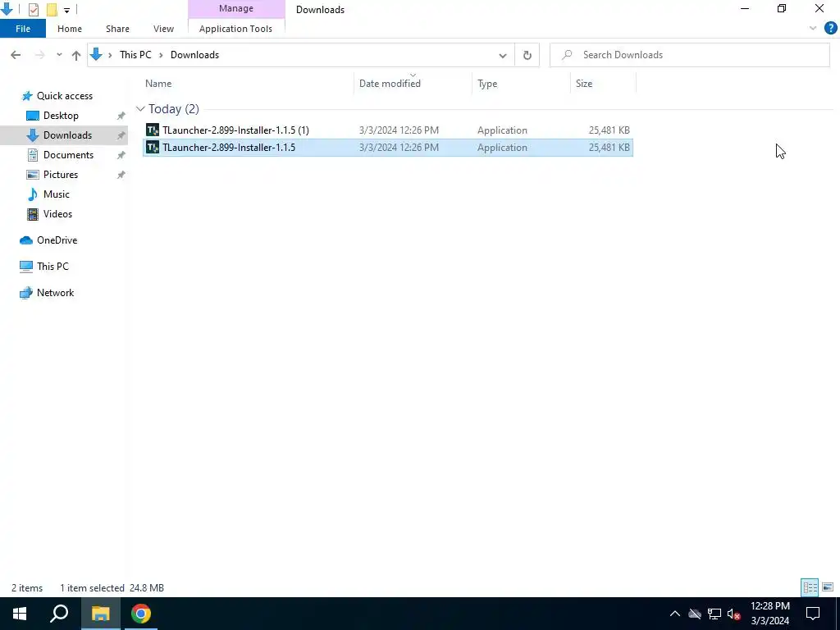Click the Forward navigation arrow
The height and width of the screenshot is (630, 840).
point(39,55)
